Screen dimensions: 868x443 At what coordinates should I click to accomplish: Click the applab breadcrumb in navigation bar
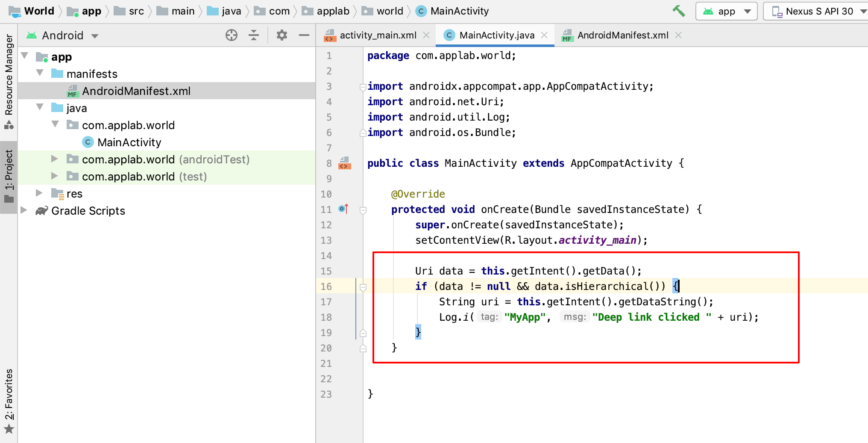pos(333,11)
